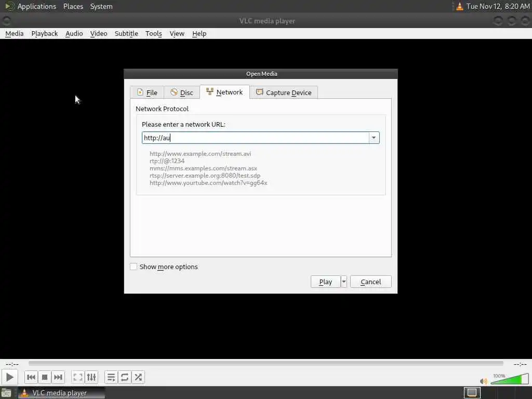
Task: Open the Tools menu
Action: (x=154, y=34)
